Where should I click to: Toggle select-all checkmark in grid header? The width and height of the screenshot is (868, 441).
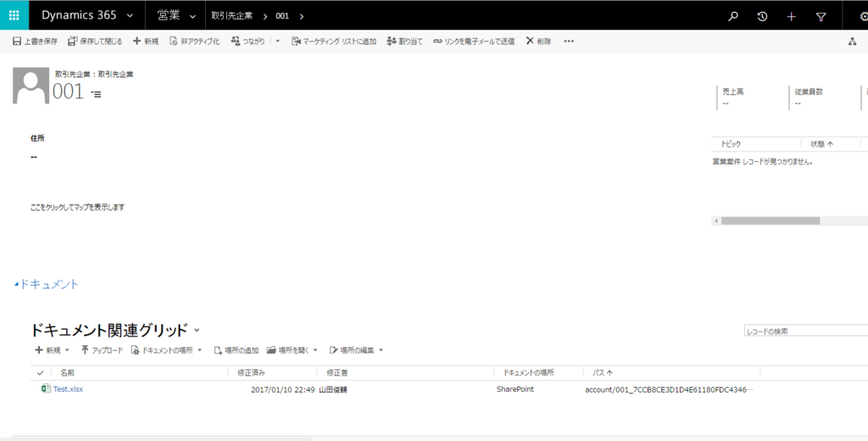[x=40, y=373]
